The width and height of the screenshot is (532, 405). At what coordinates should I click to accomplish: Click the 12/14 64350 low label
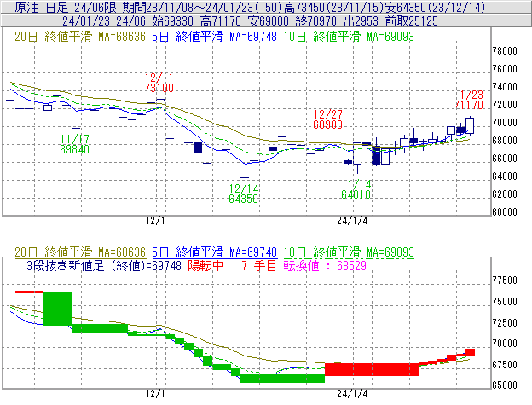point(244,194)
